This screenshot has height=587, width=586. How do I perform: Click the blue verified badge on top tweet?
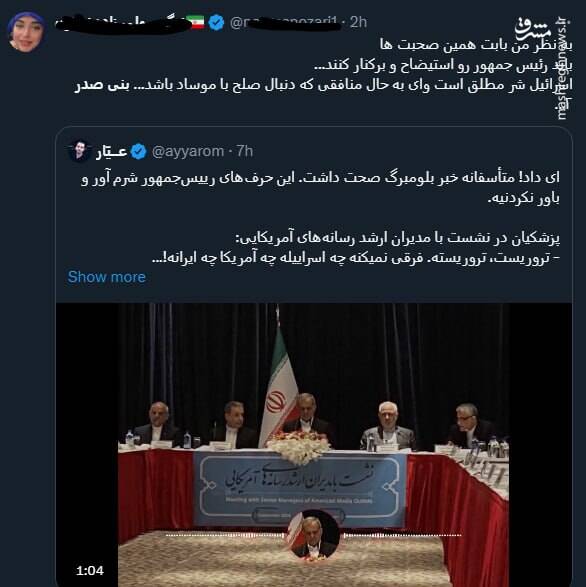pos(216,22)
